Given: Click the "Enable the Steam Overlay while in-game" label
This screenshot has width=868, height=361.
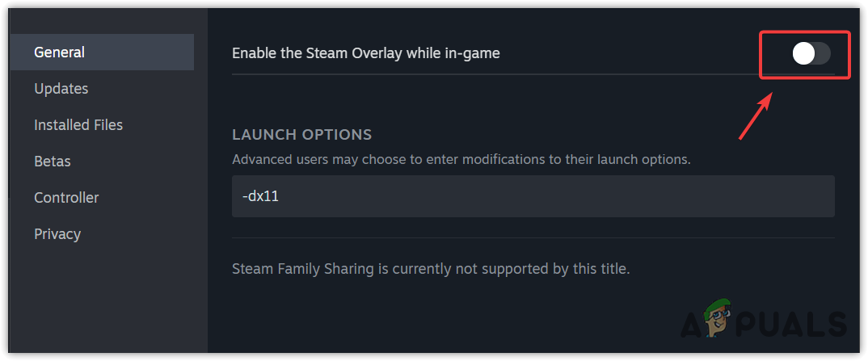Looking at the screenshot, I should 365,53.
